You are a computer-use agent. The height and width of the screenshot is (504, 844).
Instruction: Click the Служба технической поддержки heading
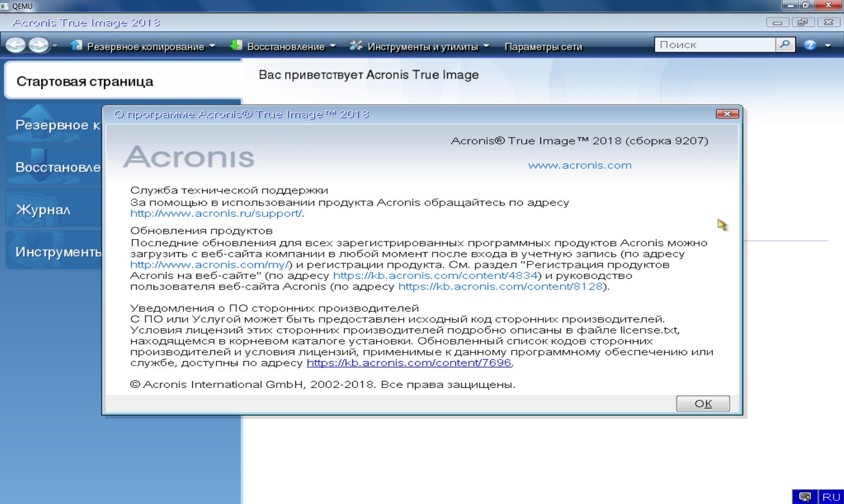[229, 190]
